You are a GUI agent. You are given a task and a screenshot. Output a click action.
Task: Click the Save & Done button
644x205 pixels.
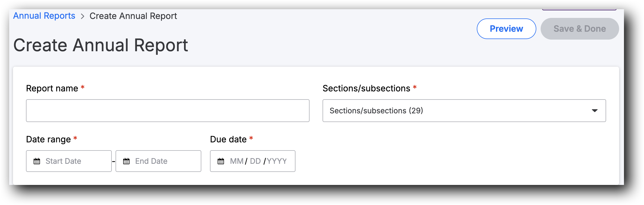point(580,29)
